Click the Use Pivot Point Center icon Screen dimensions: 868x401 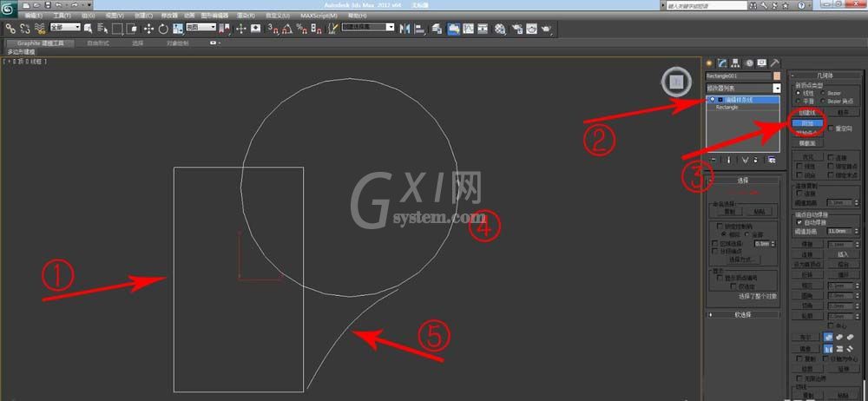[224, 29]
